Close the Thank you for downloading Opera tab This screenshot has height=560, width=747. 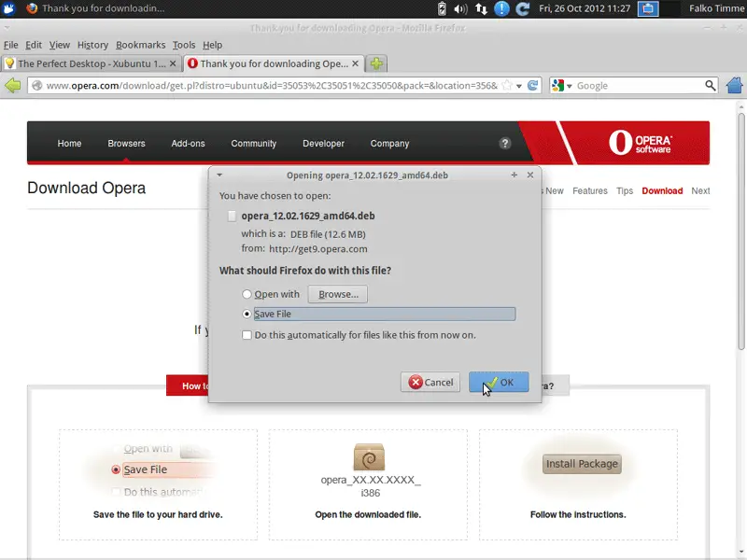click(356, 63)
